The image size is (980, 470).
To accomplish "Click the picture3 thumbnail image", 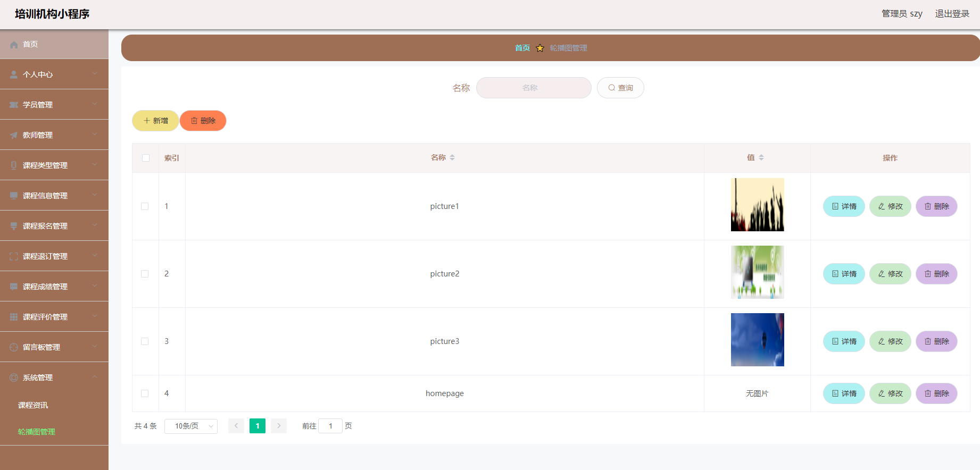I will pos(757,340).
